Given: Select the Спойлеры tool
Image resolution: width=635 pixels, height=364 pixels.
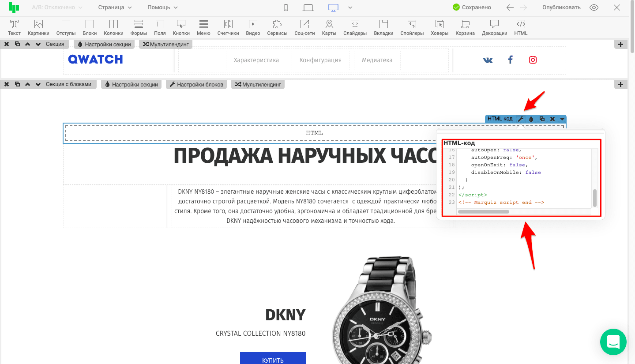Looking at the screenshot, I should point(412,27).
